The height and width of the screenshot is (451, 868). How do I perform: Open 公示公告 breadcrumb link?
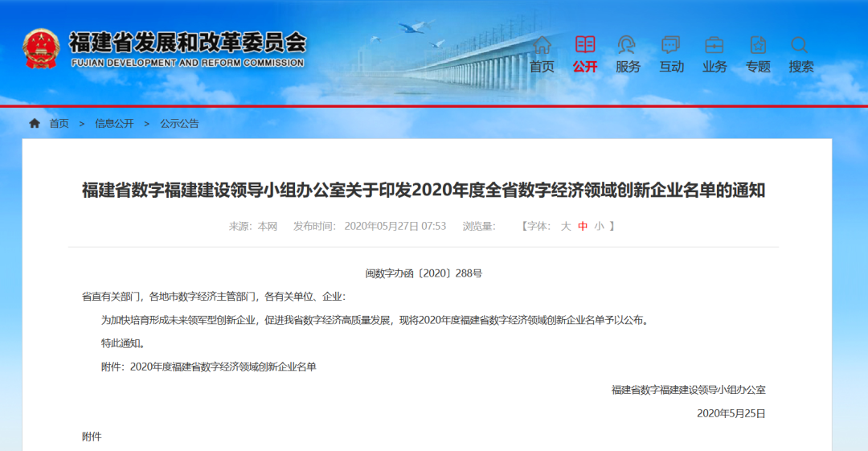coord(179,124)
